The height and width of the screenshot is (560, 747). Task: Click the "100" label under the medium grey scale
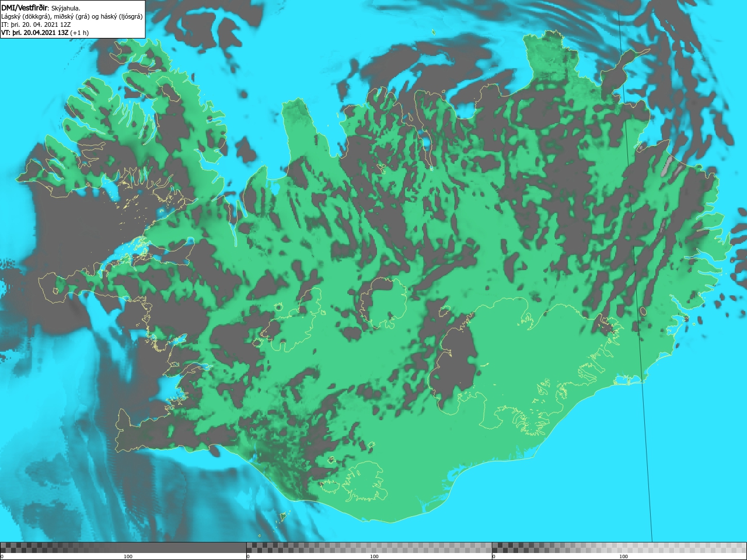pos(374,556)
